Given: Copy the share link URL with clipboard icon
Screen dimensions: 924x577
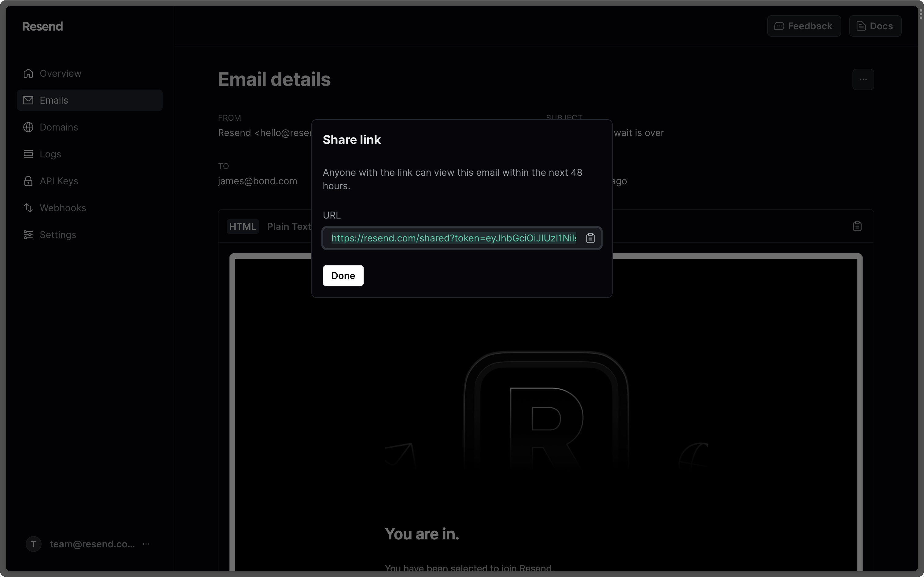Looking at the screenshot, I should point(590,238).
